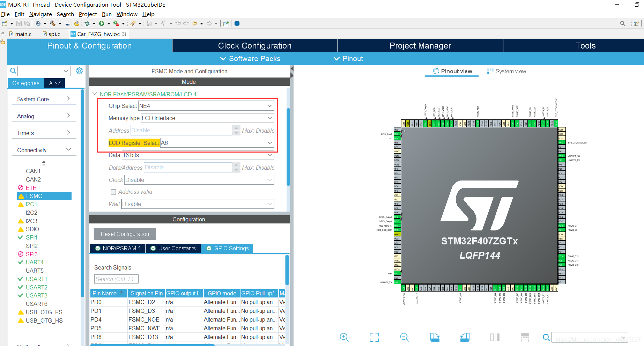Open the peripheral search combo box
This screenshot has width=644, height=346.
coord(44,71)
